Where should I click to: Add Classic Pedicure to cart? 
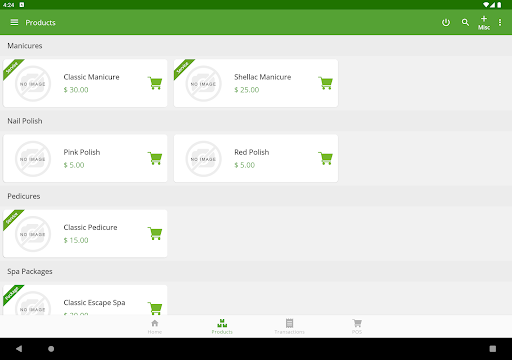pyautogui.click(x=155, y=233)
